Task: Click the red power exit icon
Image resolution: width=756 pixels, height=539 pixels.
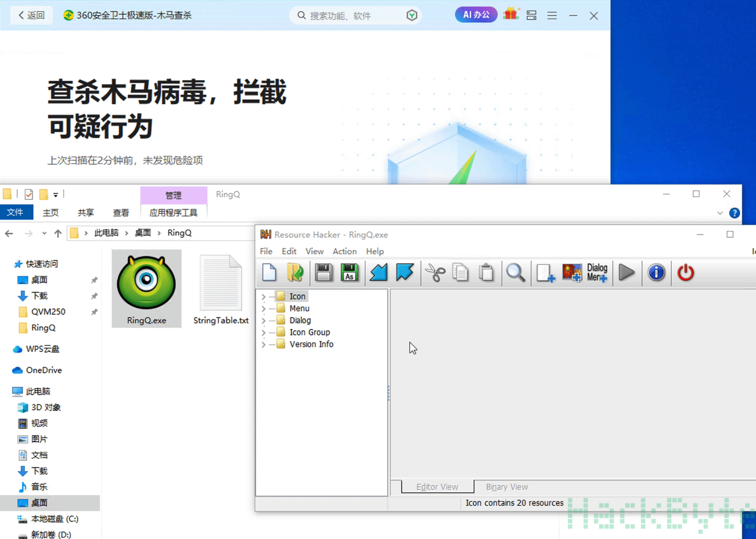Action: 686,273
